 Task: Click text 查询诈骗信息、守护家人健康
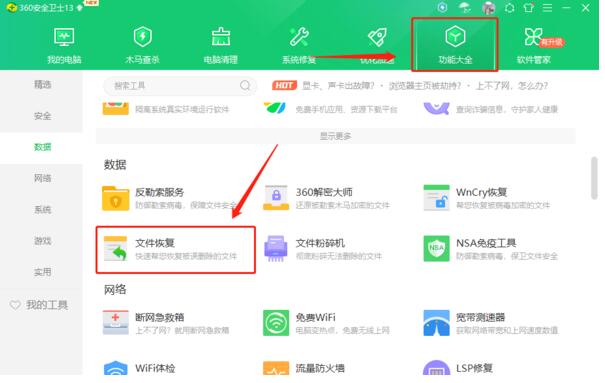pos(507,110)
